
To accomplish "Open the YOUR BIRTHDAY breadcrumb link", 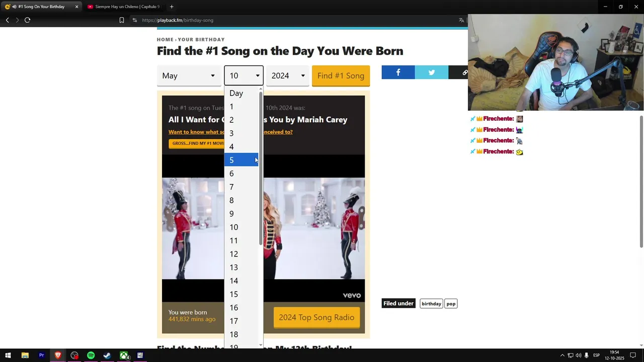I will [x=201, y=39].
